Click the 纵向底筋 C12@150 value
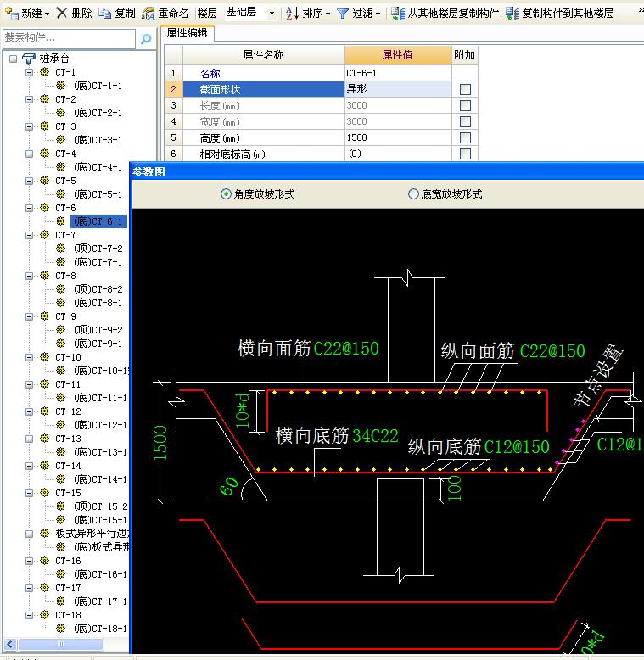The image size is (644, 660). [517, 447]
